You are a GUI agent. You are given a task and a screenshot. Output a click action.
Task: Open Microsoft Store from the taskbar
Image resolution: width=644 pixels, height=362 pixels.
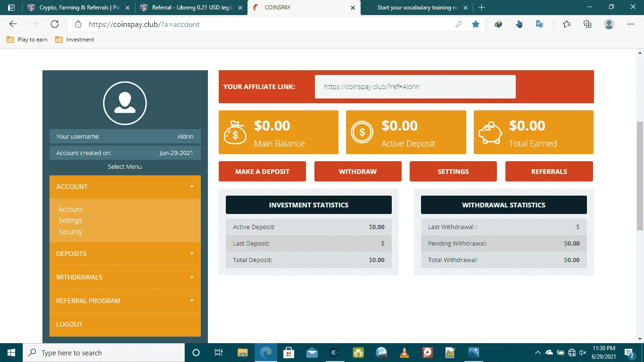point(289,353)
